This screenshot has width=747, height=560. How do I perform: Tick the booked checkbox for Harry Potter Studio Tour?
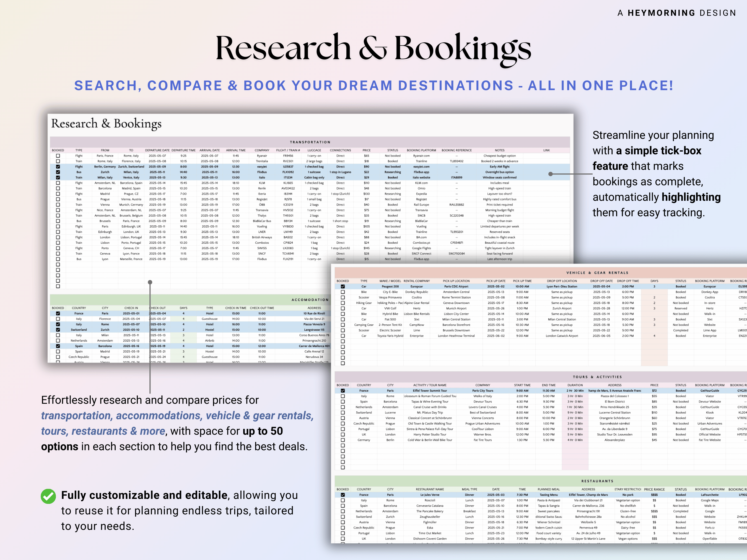(x=343, y=434)
